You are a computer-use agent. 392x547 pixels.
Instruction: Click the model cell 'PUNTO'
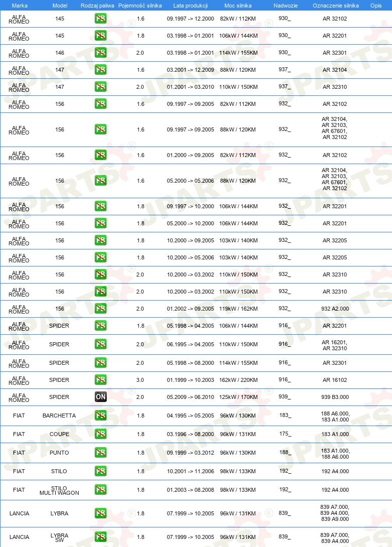[x=59, y=453]
